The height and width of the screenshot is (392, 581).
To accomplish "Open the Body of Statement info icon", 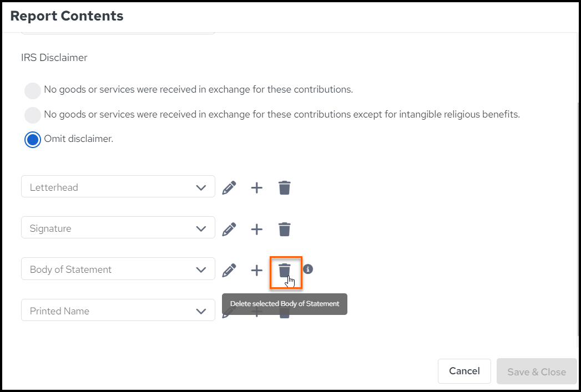I will point(308,269).
